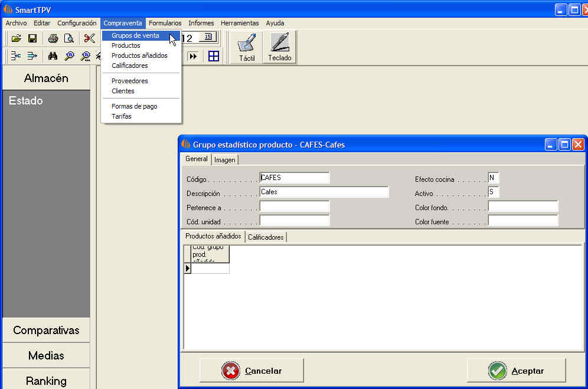Expand the Medias sidebar section

coord(46,355)
